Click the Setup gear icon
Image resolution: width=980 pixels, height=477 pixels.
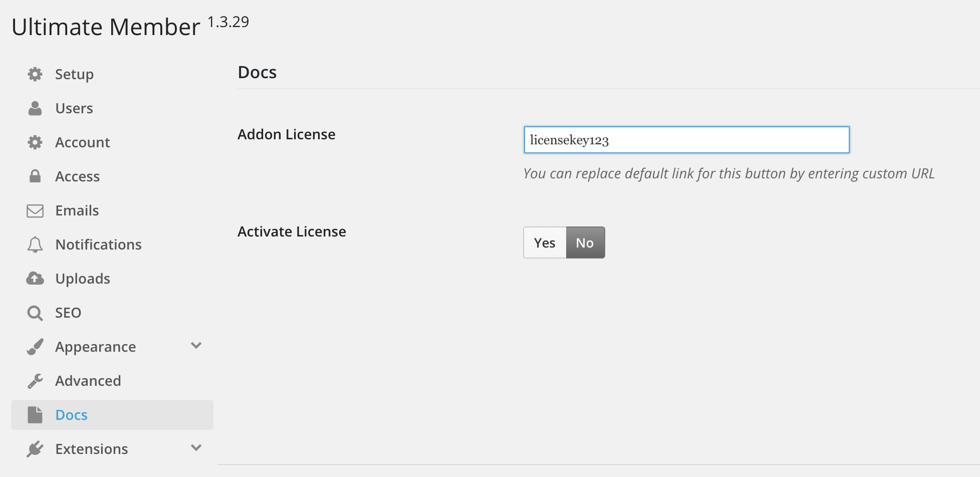35,74
